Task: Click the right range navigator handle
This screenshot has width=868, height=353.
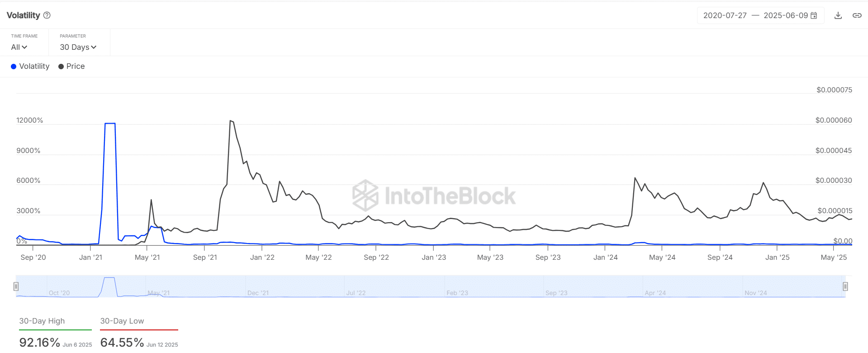Action: coord(845,286)
